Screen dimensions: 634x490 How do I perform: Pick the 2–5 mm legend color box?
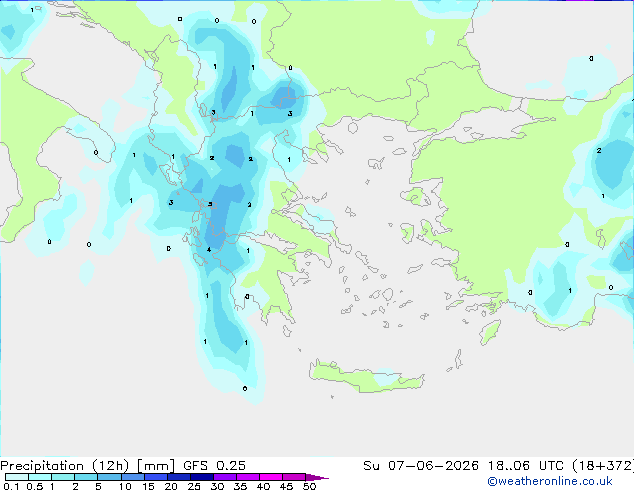(86, 477)
